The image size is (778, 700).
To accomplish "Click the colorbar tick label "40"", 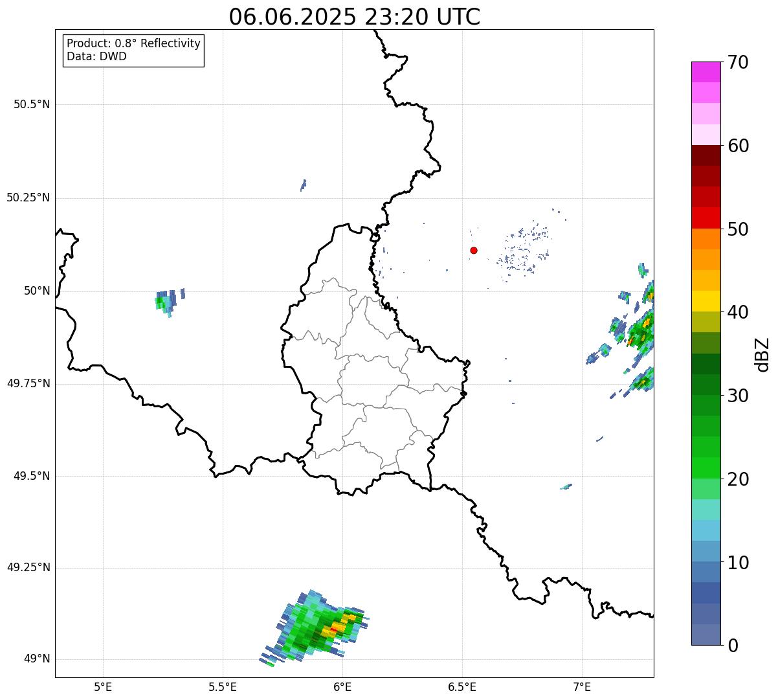I will tap(737, 312).
